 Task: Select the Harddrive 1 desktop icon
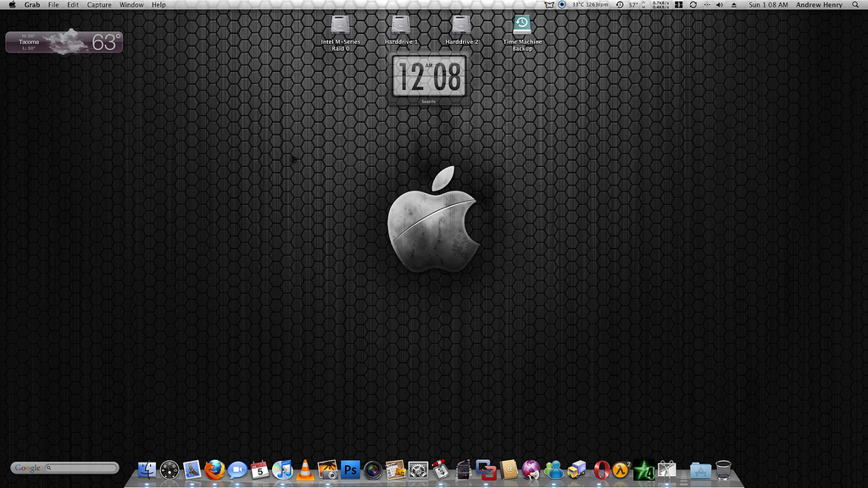click(x=401, y=30)
